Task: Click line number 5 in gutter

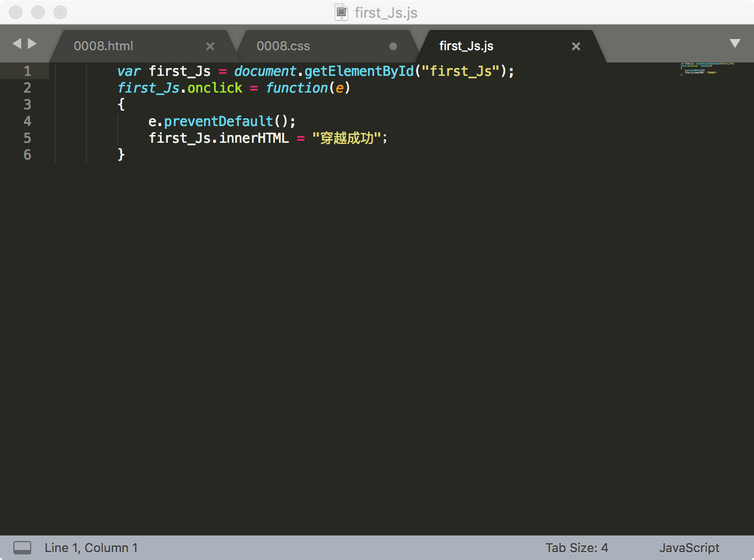Action: point(27,138)
